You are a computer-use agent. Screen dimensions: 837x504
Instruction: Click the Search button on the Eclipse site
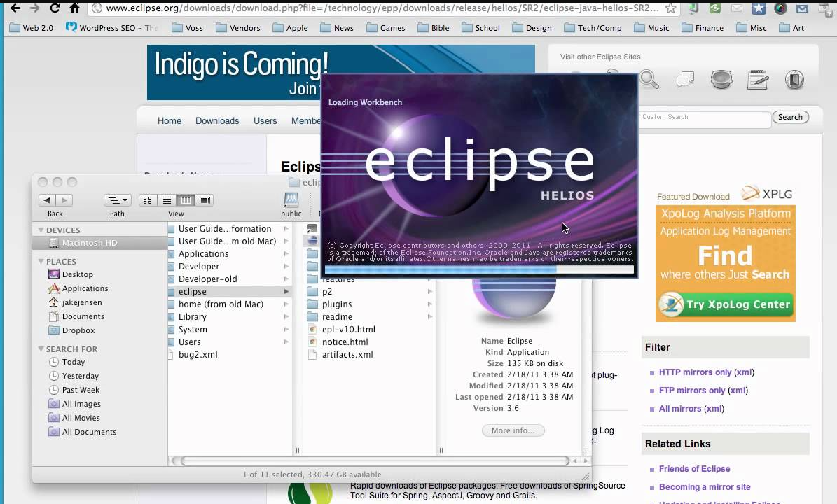pyautogui.click(x=791, y=118)
